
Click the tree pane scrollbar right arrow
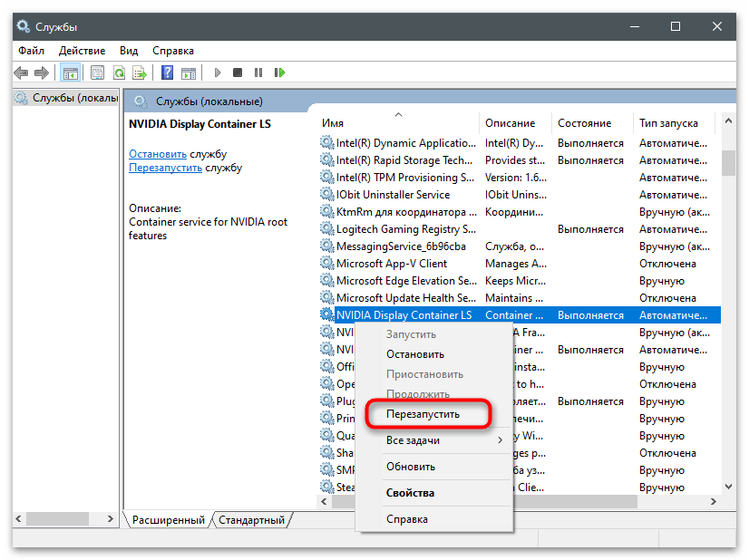click(x=111, y=518)
